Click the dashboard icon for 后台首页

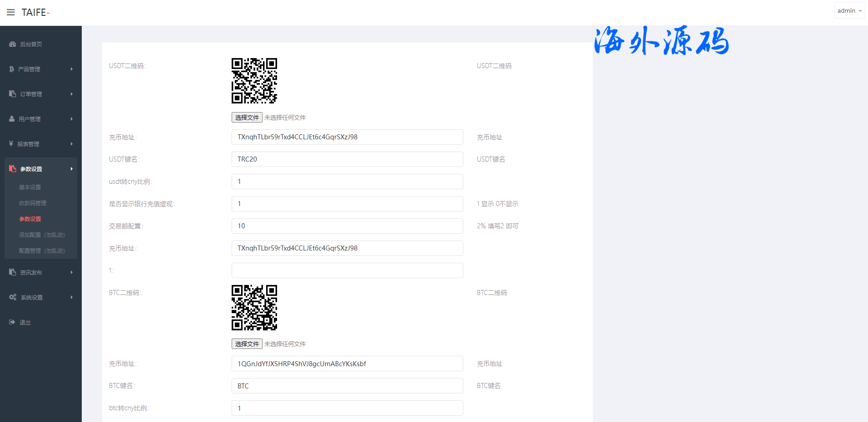pyautogui.click(x=12, y=44)
